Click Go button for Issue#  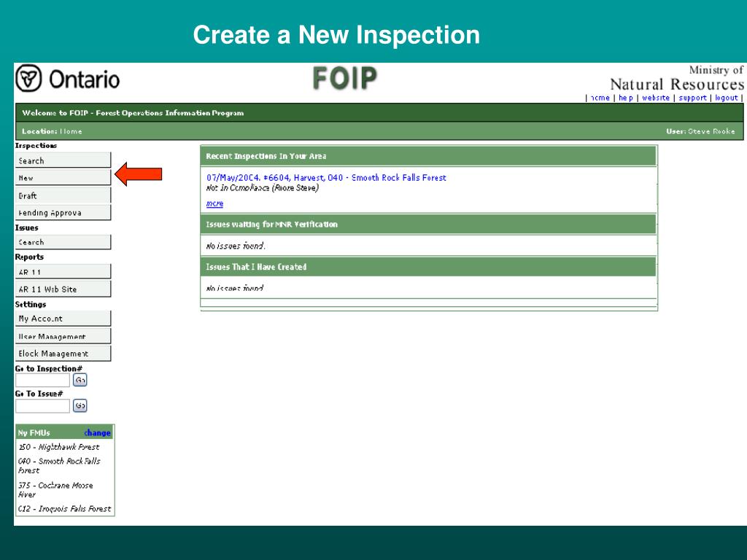click(x=80, y=405)
